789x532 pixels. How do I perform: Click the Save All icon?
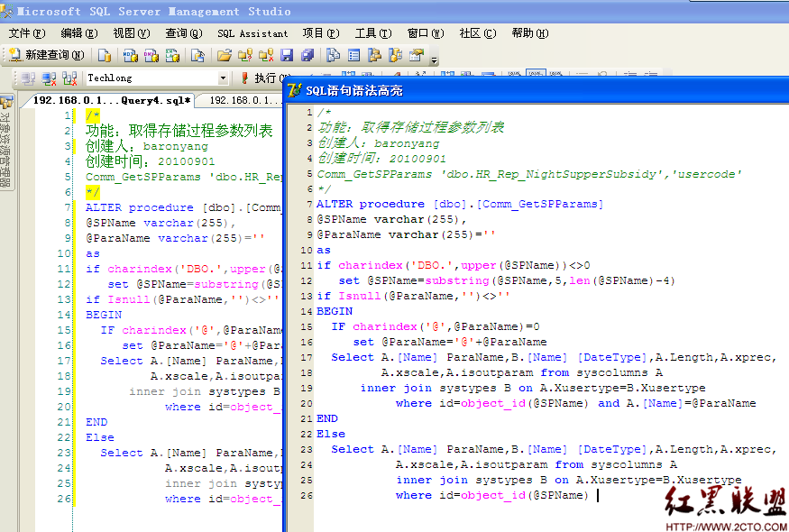click(x=307, y=55)
